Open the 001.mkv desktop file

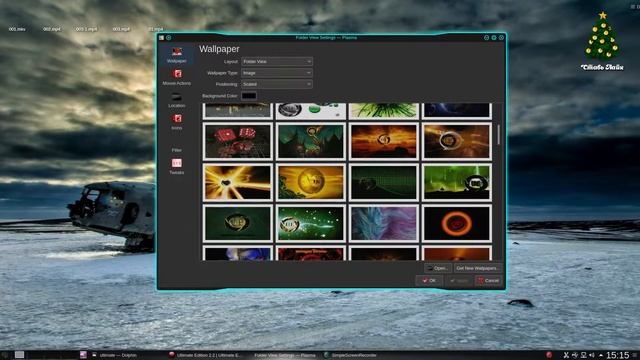17,29
